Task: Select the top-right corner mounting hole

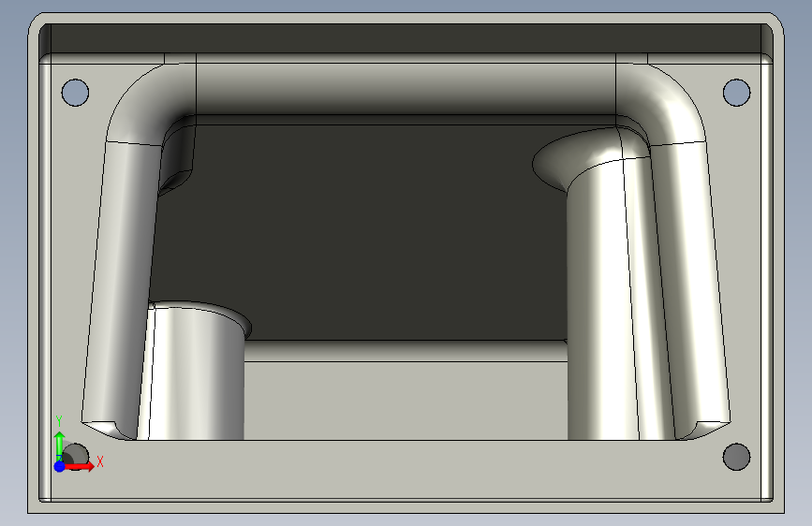Action: pyautogui.click(x=736, y=93)
